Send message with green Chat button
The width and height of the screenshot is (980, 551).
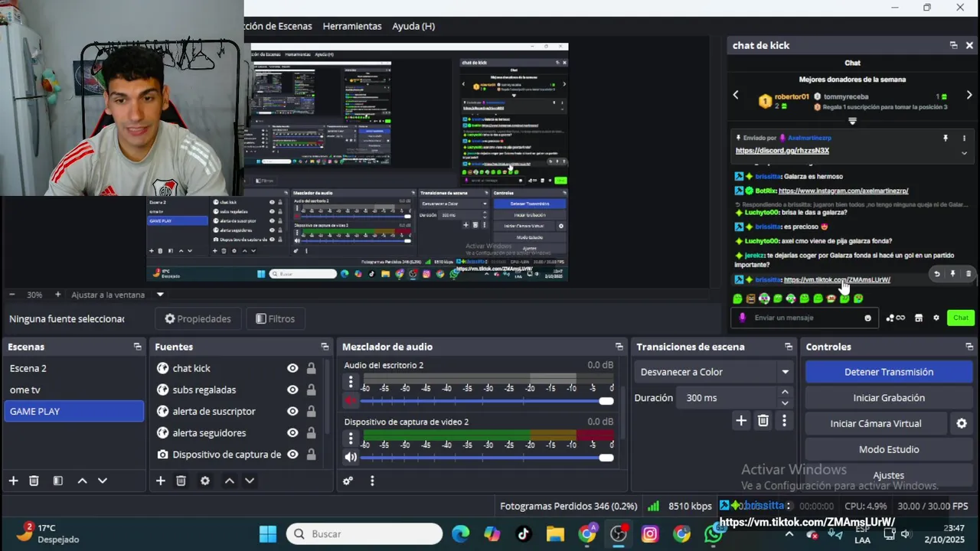[961, 318]
